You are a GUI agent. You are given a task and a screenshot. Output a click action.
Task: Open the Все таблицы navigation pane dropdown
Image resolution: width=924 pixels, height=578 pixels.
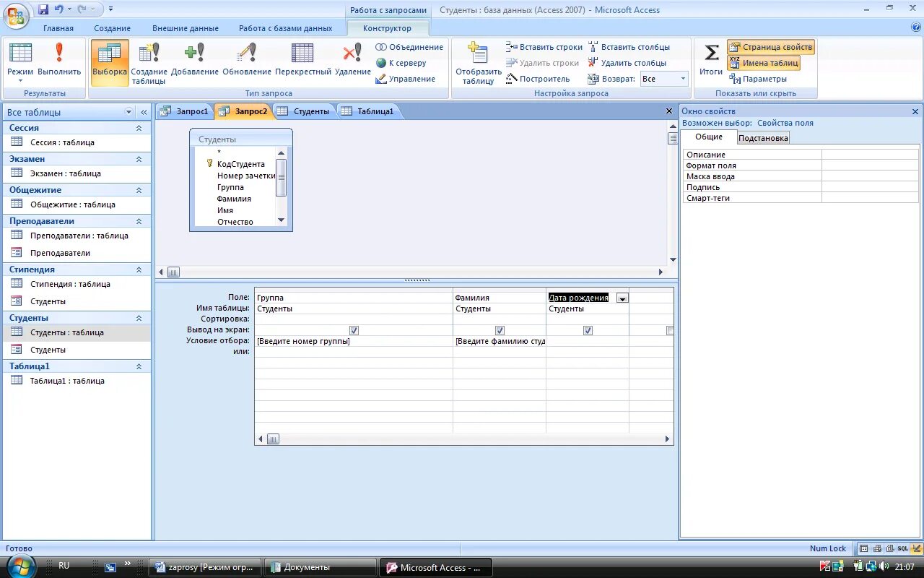(x=129, y=112)
